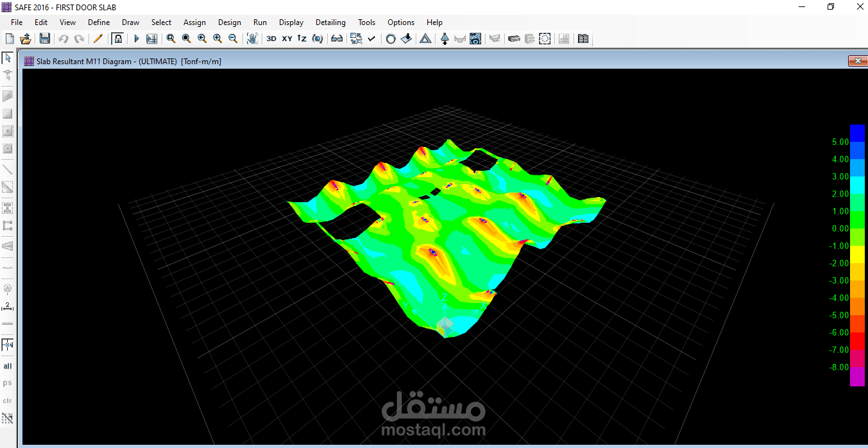Toggle the model Lock/Unlock padlock icon
Image resolution: width=868 pixels, height=448 pixels.
point(117,39)
